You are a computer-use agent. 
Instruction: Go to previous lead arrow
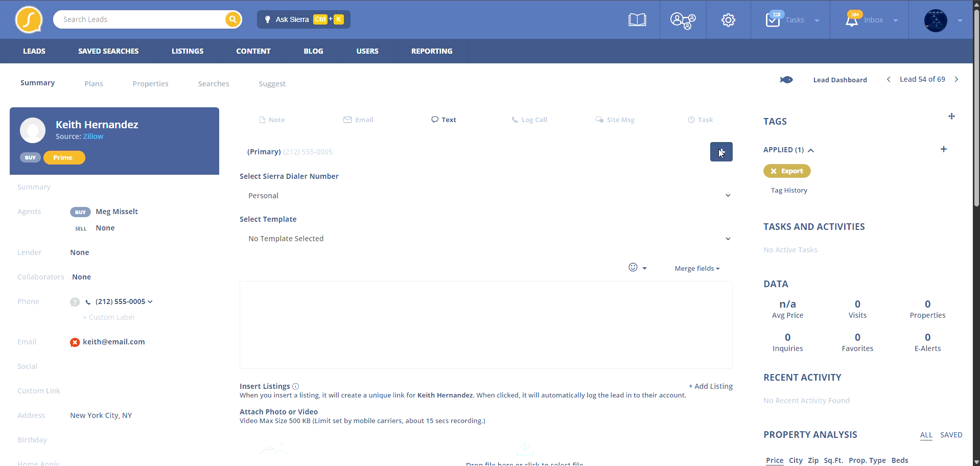[x=889, y=79]
